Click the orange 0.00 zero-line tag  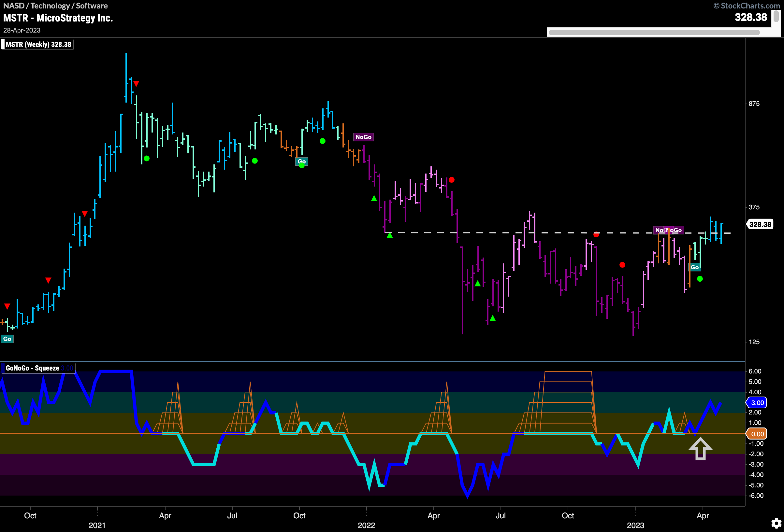pos(757,434)
